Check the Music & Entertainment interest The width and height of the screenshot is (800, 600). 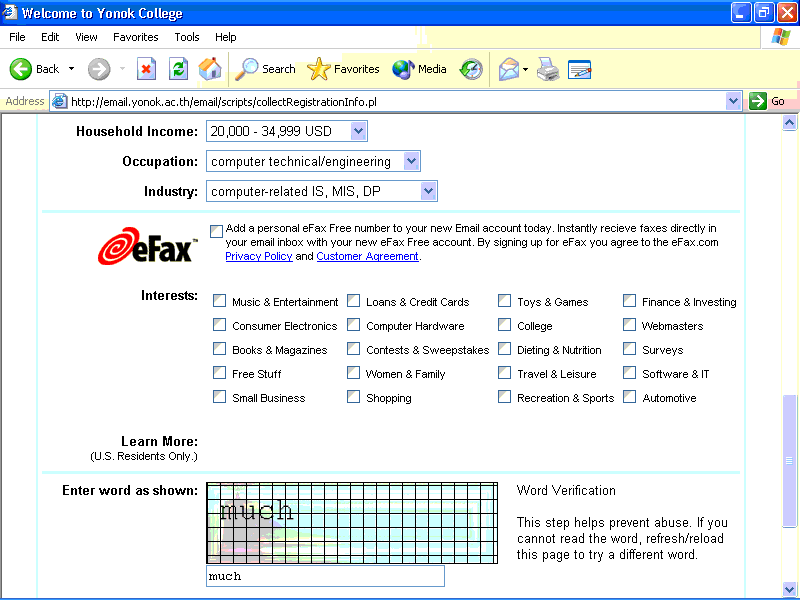[219, 301]
